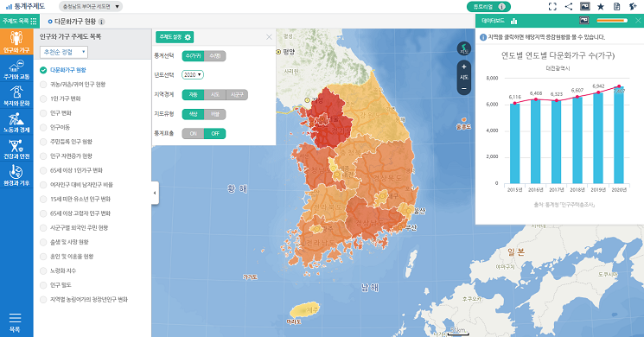The width and height of the screenshot is (644, 337).
Task: Click the 2015년 bar in the chart
Action: tap(514, 143)
